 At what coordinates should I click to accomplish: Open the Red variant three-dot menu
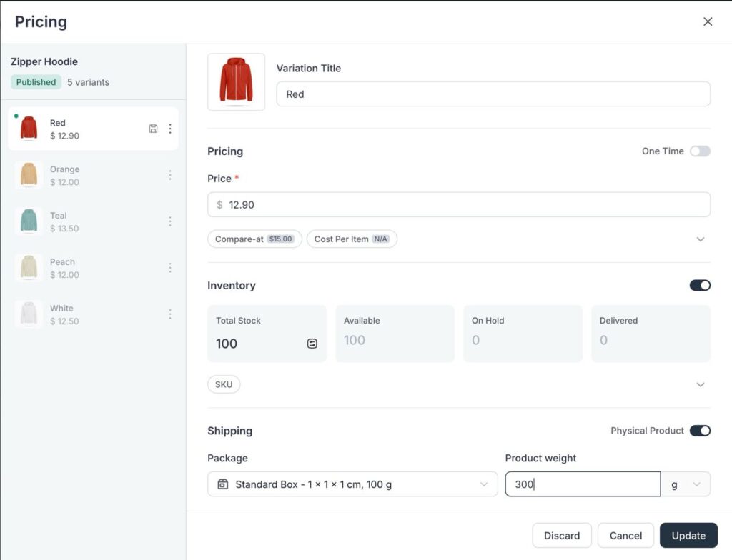tap(170, 129)
